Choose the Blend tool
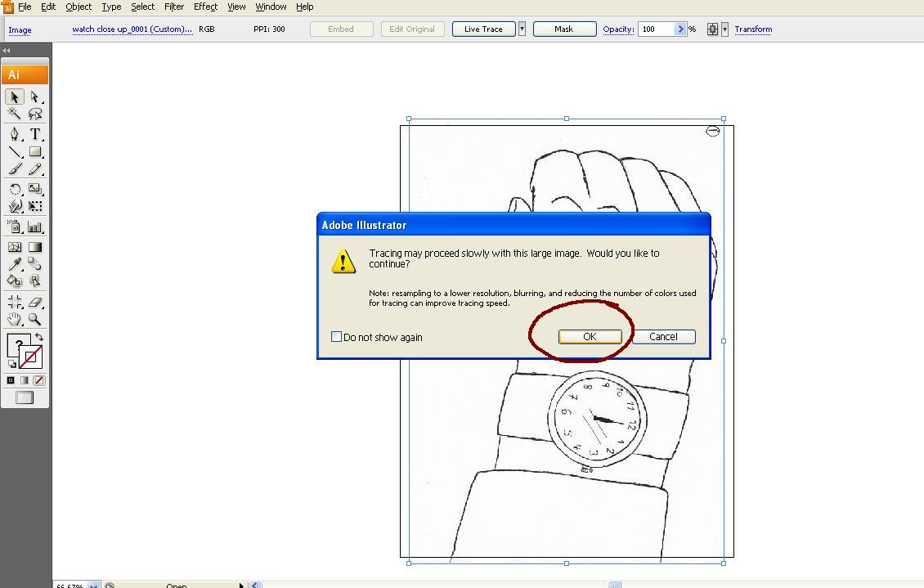Image resolution: width=924 pixels, height=588 pixels. click(35, 264)
